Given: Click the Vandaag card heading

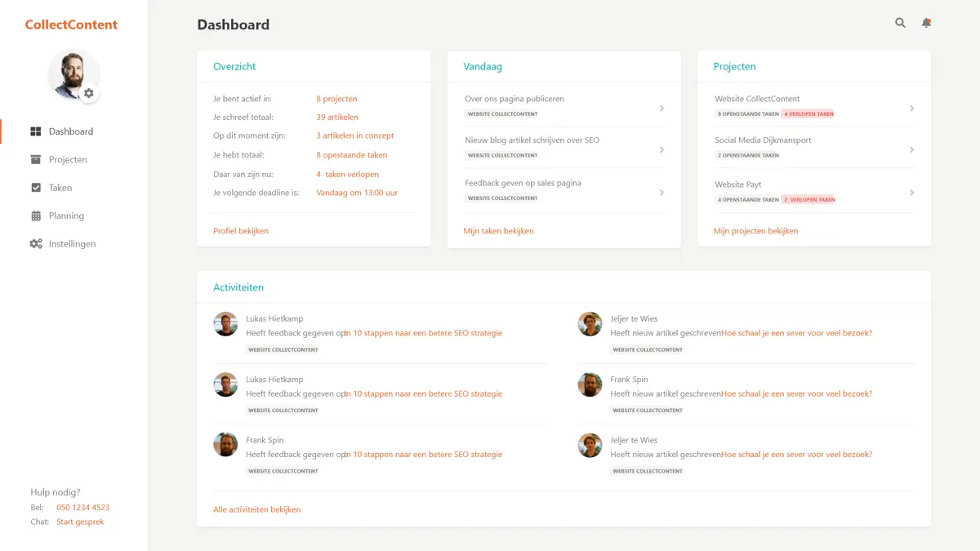Looking at the screenshot, I should (483, 67).
